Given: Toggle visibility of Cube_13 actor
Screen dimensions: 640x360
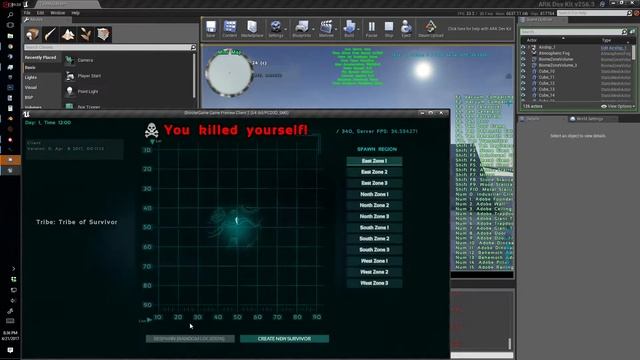Looking at the screenshot, I should point(523,89).
